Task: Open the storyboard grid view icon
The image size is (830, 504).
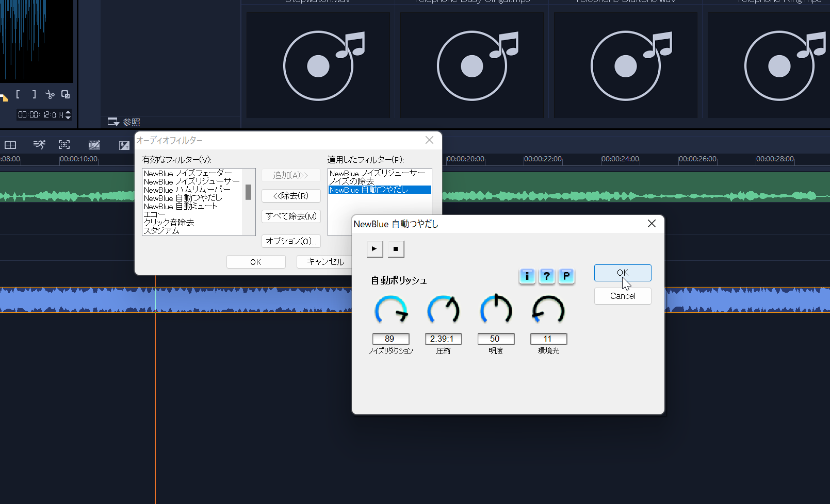Action: click(10, 145)
